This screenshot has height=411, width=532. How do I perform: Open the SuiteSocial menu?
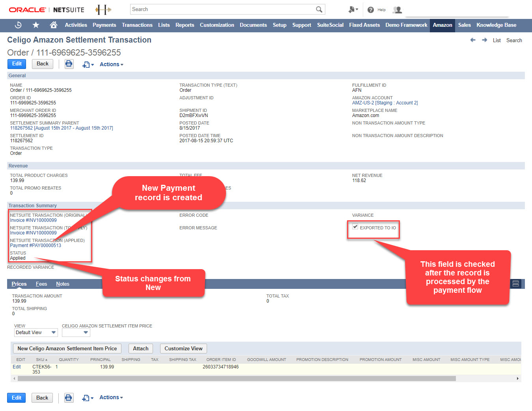point(330,25)
